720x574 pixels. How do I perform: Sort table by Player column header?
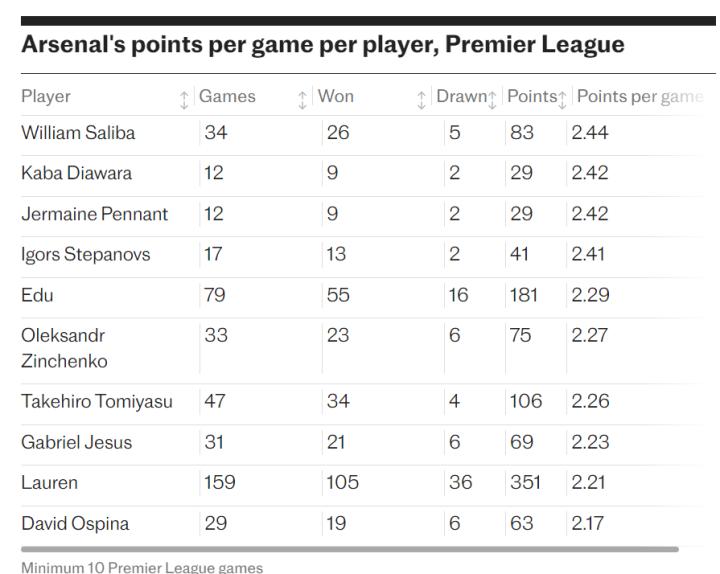[46, 97]
